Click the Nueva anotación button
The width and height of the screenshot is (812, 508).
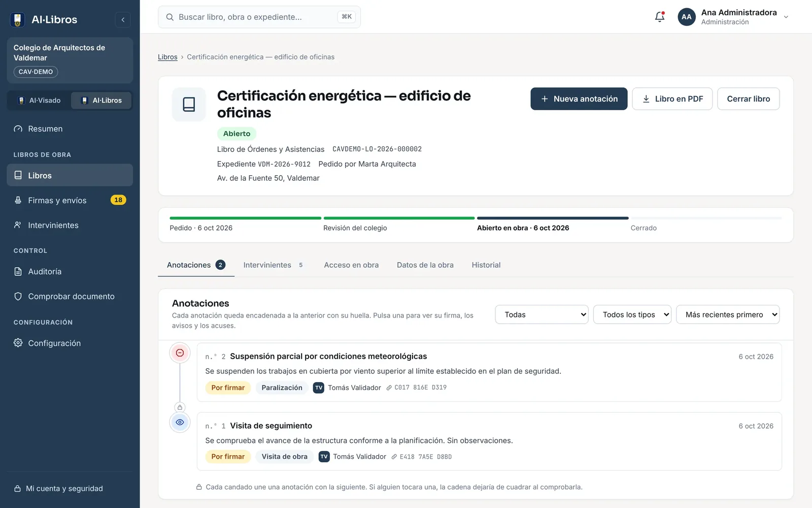[579, 99]
